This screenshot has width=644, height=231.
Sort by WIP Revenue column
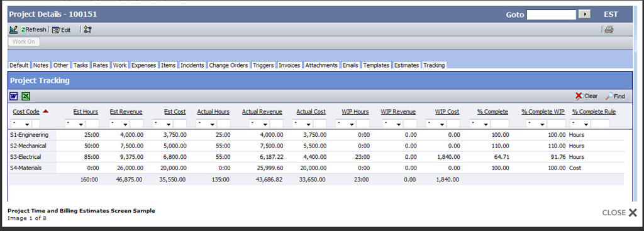(398, 111)
